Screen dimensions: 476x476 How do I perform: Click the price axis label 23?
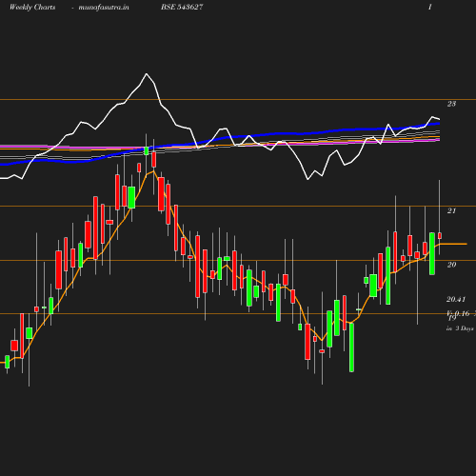point(451,104)
